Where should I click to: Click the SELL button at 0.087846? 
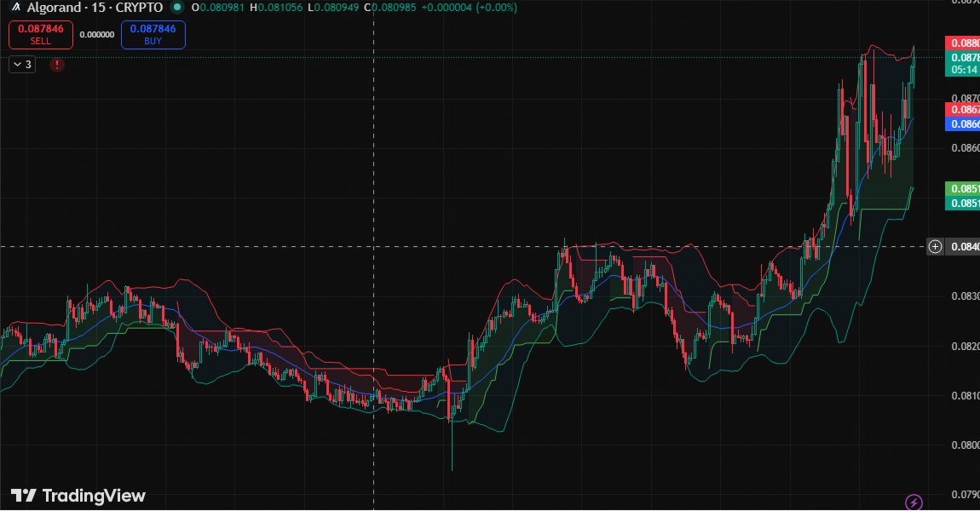tap(41, 34)
